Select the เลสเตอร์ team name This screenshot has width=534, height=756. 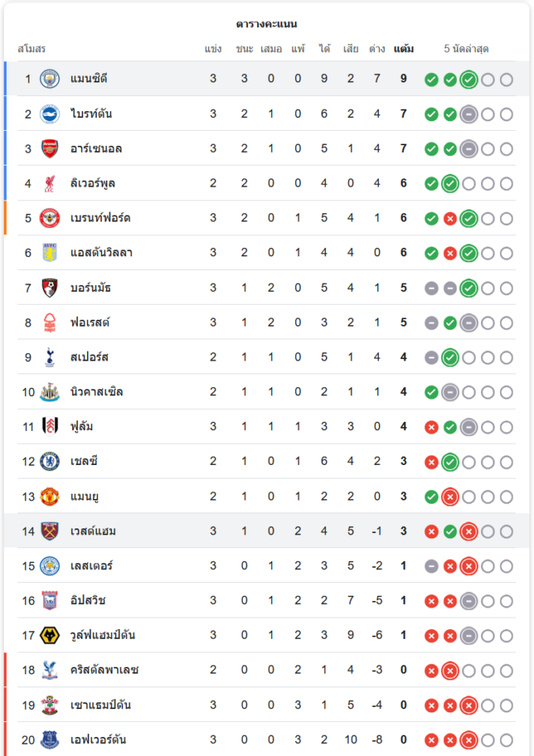92,565
